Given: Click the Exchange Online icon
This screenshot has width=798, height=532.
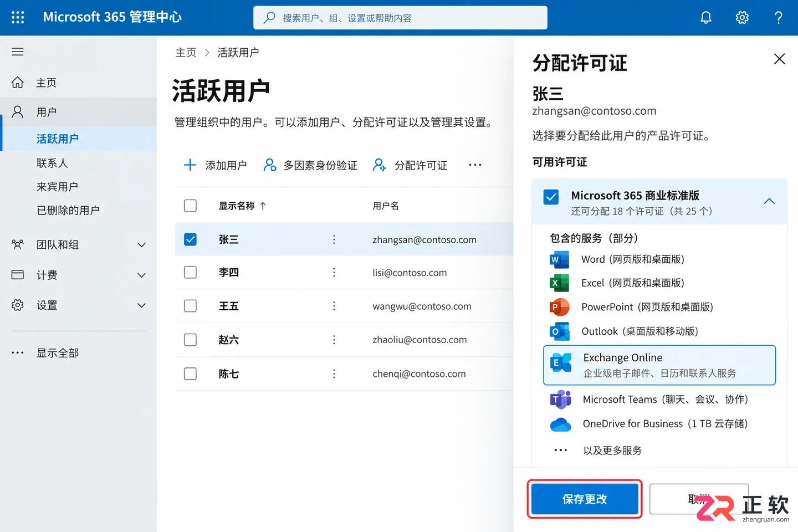Looking at the screenshot, I should pyautogui.click(x=560, y=363).
